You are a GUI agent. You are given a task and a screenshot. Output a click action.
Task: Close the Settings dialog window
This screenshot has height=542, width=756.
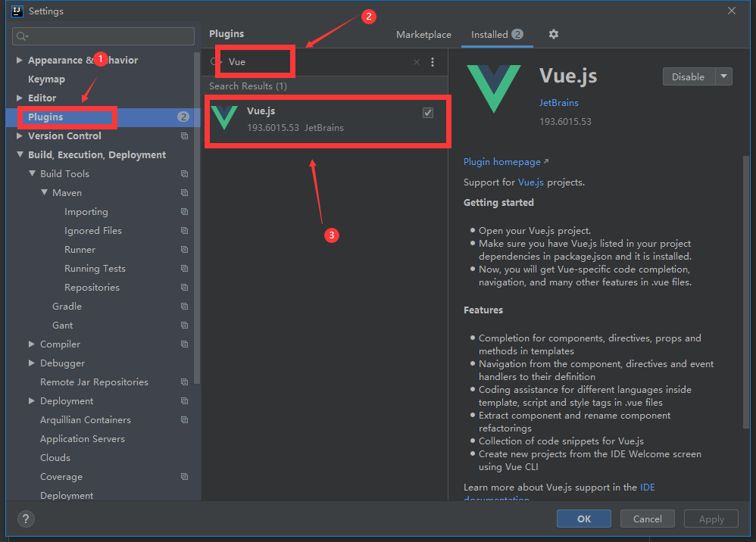point(732,11)
